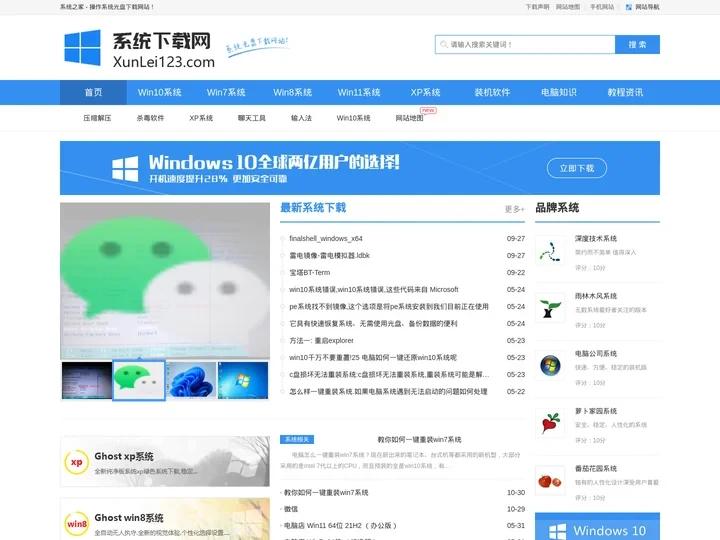Open the 电脑知识 nav tab
720x540 pixels.
(558, 92)
